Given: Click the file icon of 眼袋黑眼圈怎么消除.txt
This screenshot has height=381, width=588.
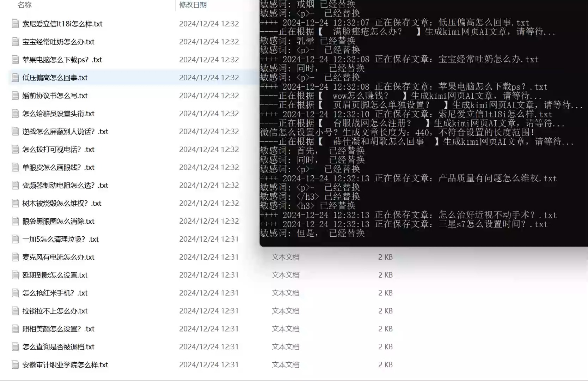Looking at the screenshot, I should pyautogui.click(x=15, y=221).
